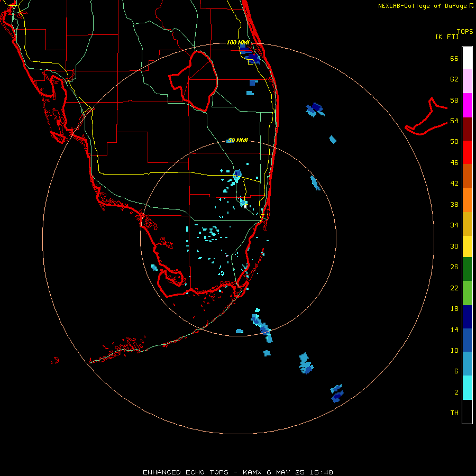Select the 46 scale label
The height and width of the screenshot is (476, 476).
tap(454, 163)
